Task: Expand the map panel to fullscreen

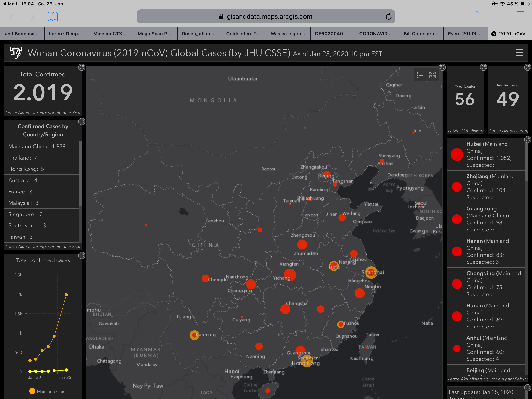Action: click(x=442, y=67)
